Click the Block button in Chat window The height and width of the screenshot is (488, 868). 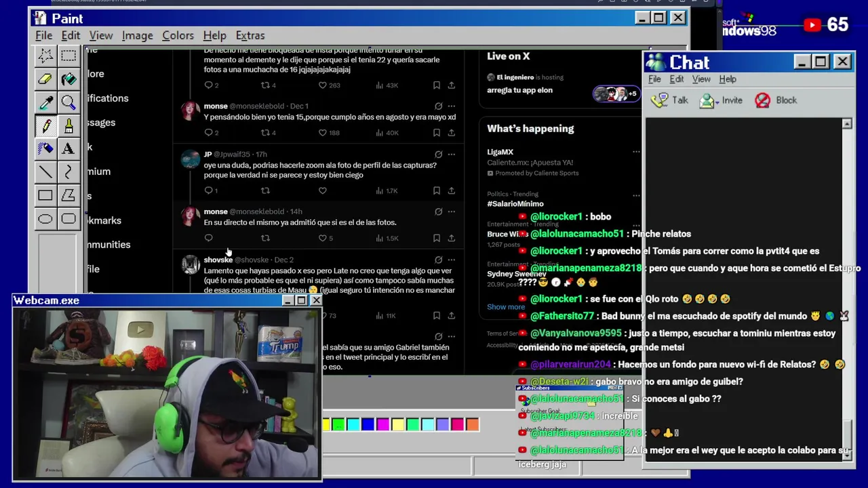pos(776,100)
